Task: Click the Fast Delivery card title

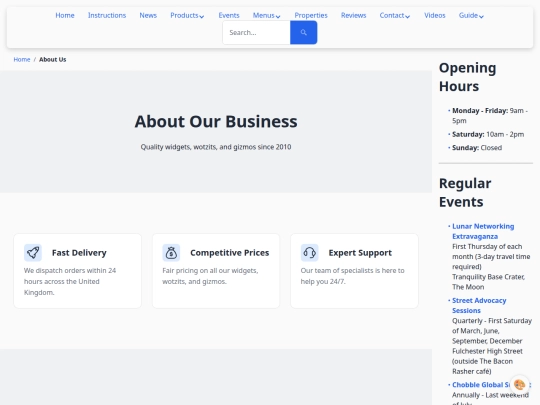Action: coord(79,253)
